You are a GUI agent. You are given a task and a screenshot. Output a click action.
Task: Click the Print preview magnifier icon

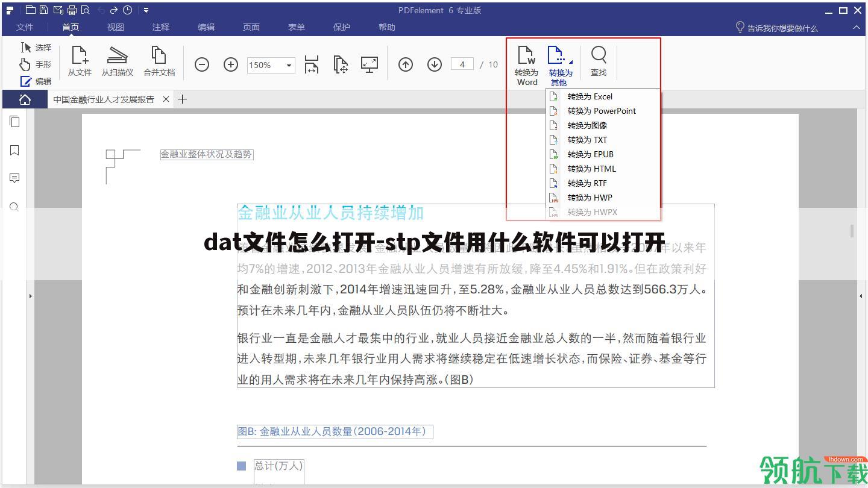85,10
